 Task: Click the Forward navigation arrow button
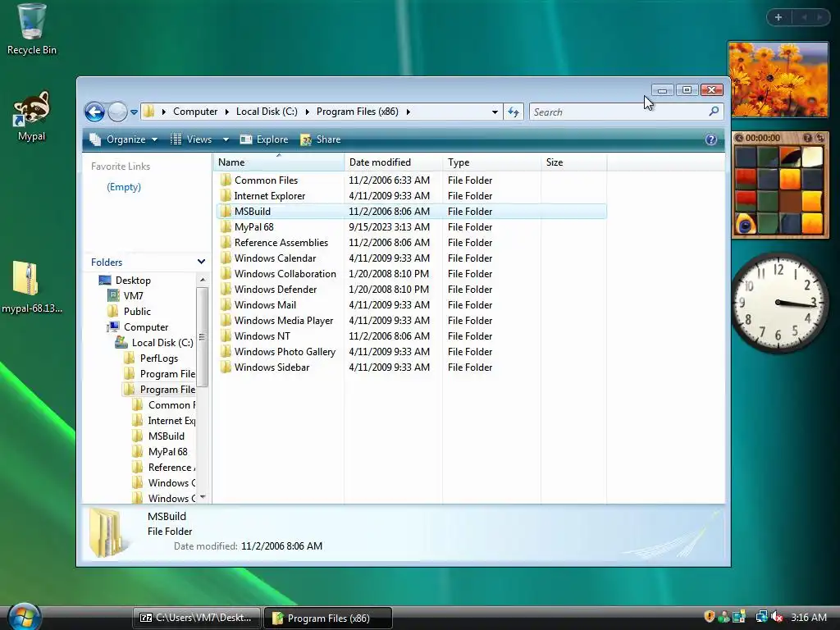tap(117, 112)
